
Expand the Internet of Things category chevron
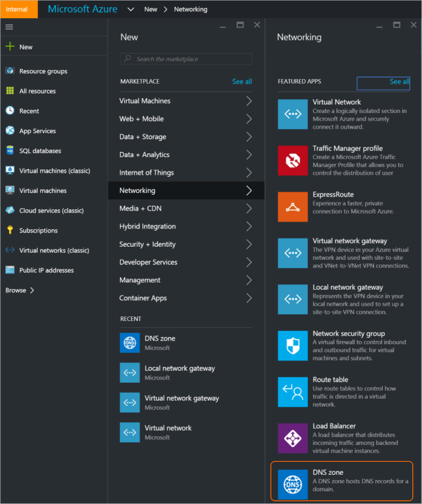click(x=249, y=173)
